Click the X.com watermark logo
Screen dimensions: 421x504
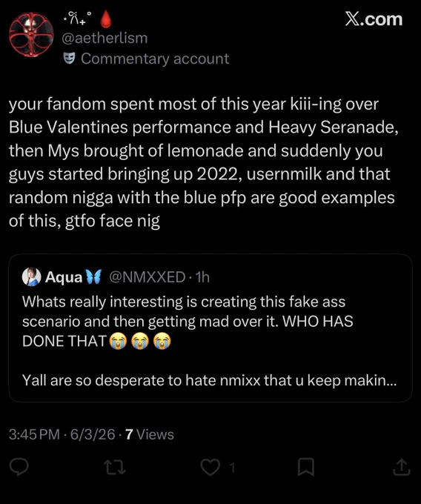pyautogui.click(x=374, y=19)
